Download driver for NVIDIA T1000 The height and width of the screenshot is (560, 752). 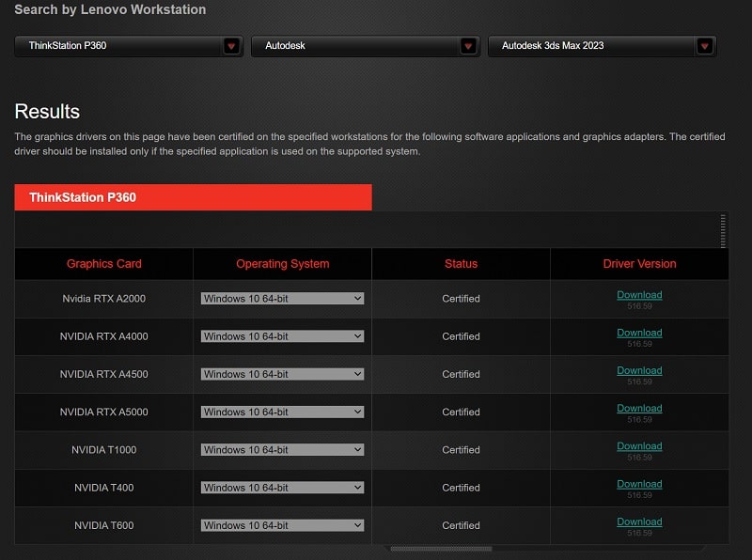point(639,446)
